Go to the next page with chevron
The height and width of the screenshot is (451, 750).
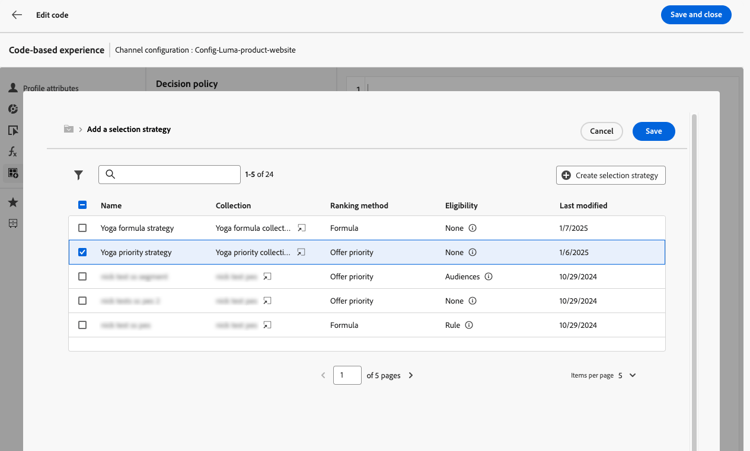(411, 376)
